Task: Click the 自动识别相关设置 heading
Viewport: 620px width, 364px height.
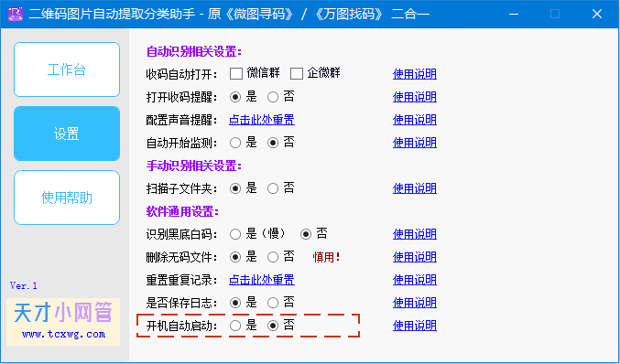Action: pyautogui.click(x=194, y=51)
